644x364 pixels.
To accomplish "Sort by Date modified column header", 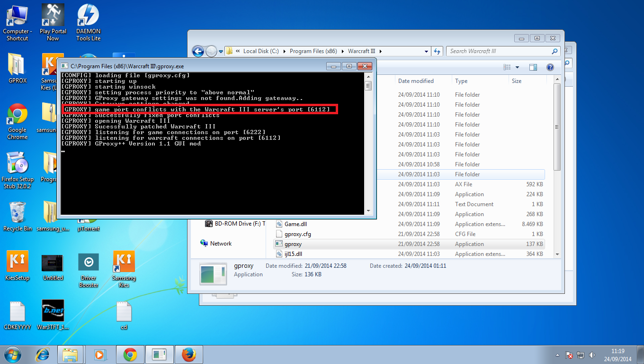I will pyautogui.click(x=424, y=81).
